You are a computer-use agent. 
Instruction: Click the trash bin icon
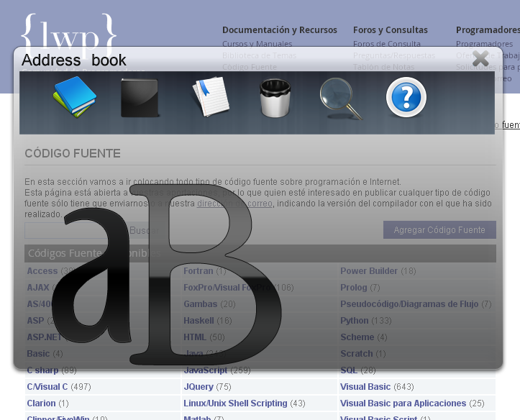coord(275,98)
